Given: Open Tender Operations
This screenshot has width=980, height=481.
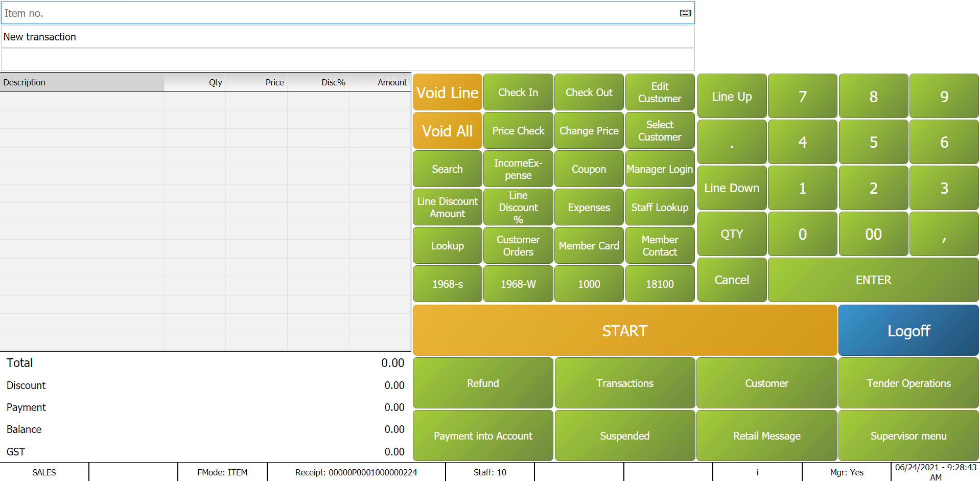Looking at the screenshot, I should point(908,383).
